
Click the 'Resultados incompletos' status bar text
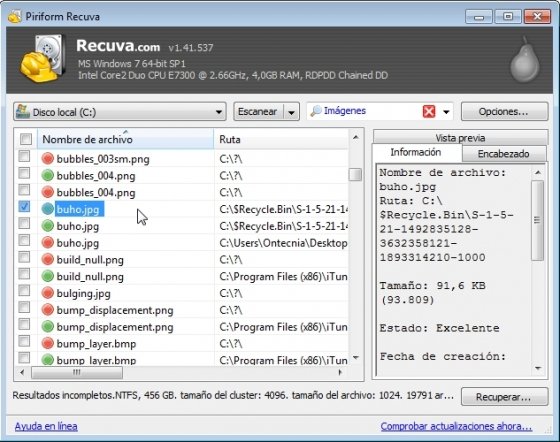tap(233, 395)
